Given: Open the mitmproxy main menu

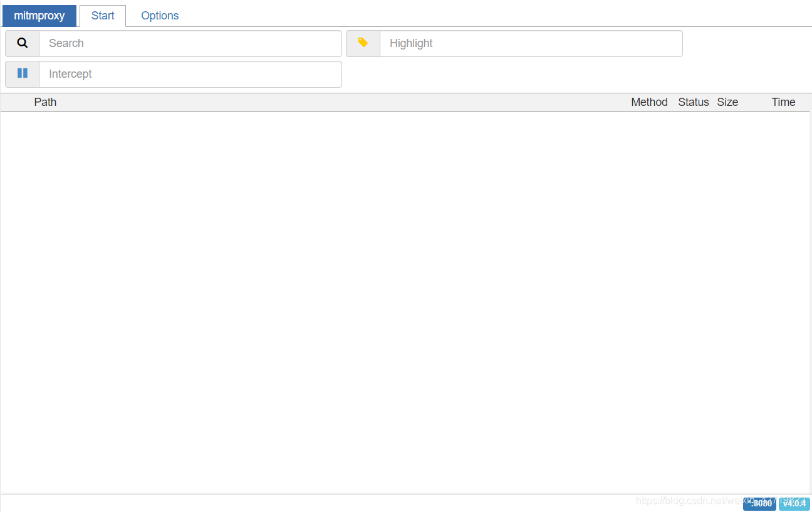Looking at the screenshot, I should pyautogui.click(x=39, y=16).
